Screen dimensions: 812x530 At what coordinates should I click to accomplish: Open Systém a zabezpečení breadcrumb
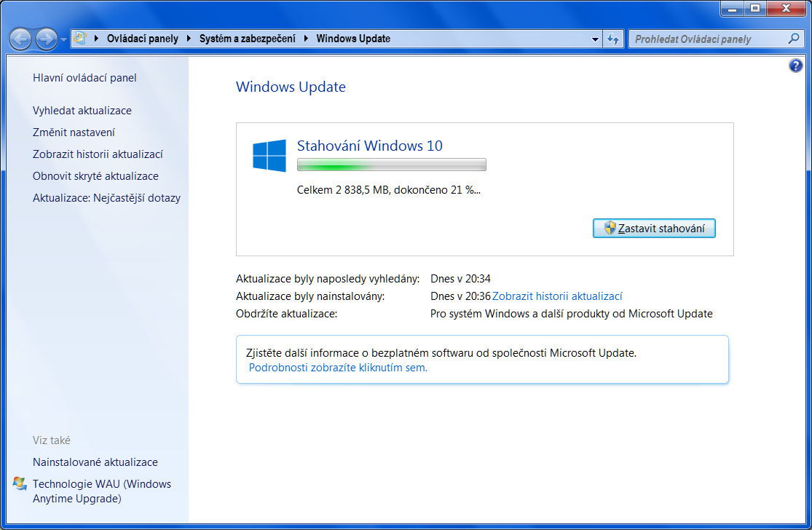pos(248,39)
